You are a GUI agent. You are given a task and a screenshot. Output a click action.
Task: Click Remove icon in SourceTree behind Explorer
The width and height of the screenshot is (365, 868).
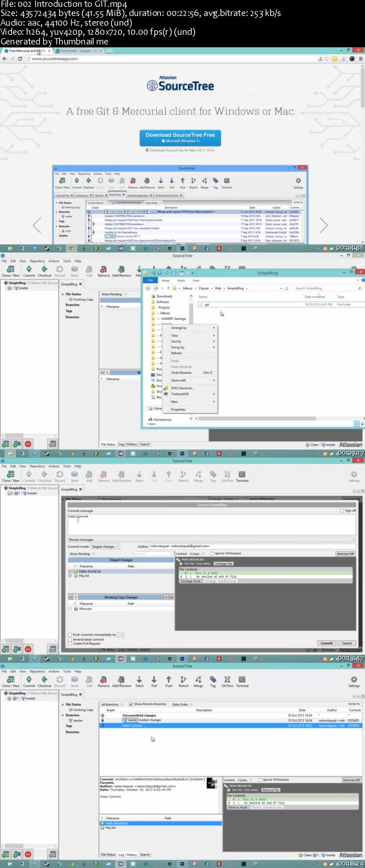point(104,271)
